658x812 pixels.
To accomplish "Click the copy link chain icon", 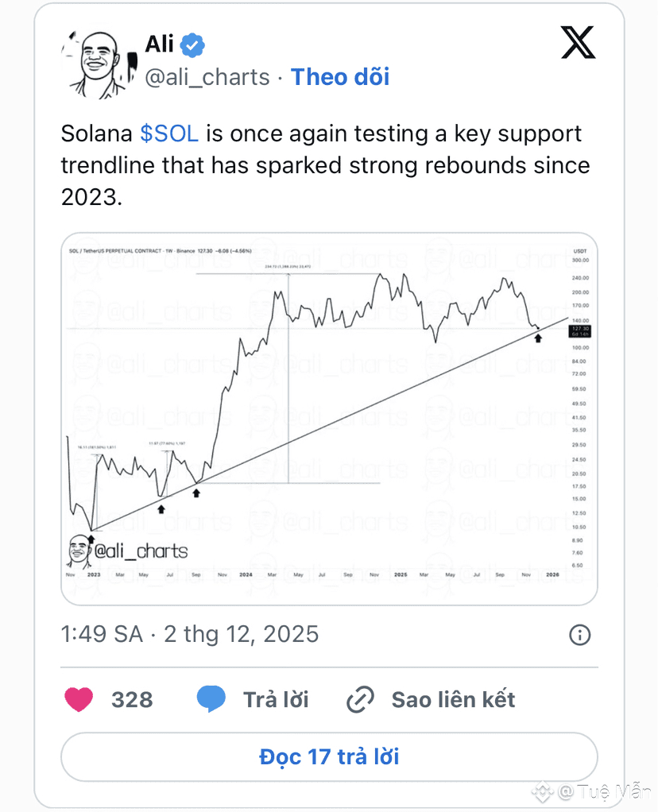I will tap(360, 700).
